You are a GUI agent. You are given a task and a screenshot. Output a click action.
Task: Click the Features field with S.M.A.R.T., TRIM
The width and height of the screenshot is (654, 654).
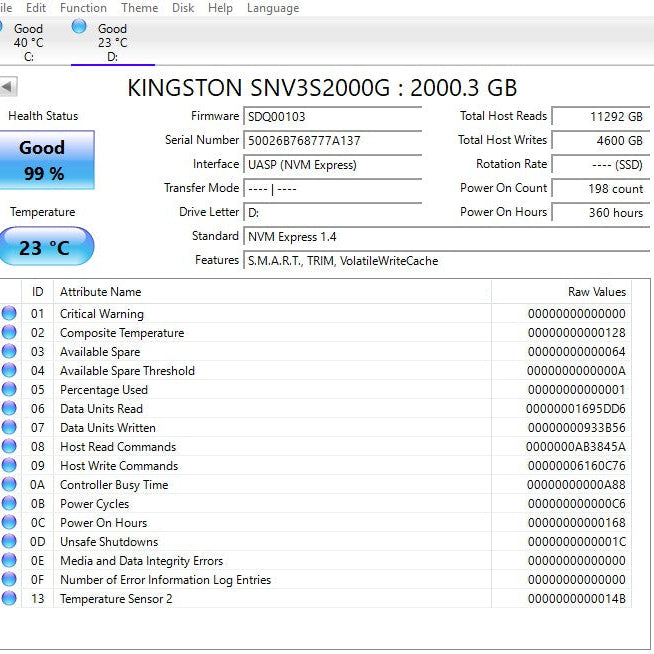click(x=447, y=261)
